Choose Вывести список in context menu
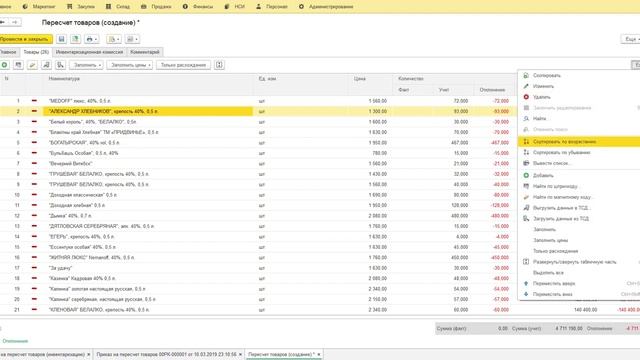This screenshot has width=640, height=360. [x=579, y=163]
